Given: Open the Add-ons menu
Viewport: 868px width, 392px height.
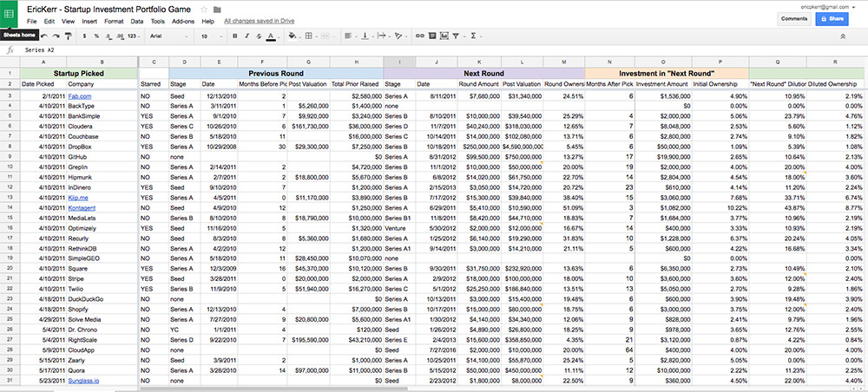Looking at the screenshot, I should point(183,21).
